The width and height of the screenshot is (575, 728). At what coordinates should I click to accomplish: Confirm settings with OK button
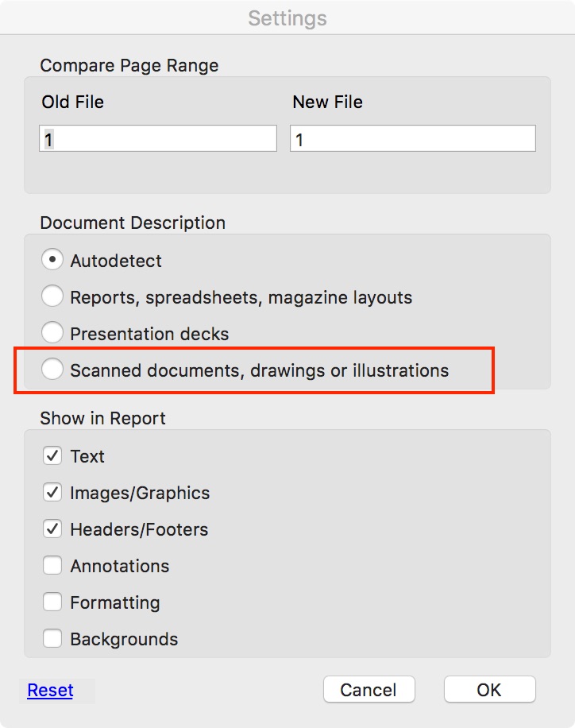click(489, 690)
